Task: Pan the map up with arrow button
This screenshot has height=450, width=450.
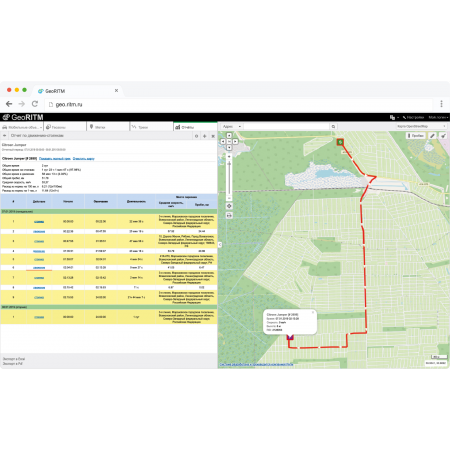Action: [229, 136]
